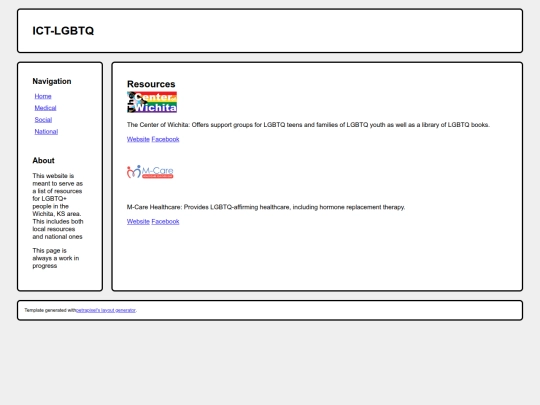Click the Center of Wichita description text
This screenshot has height=405, width=540.
click(308, 125)
